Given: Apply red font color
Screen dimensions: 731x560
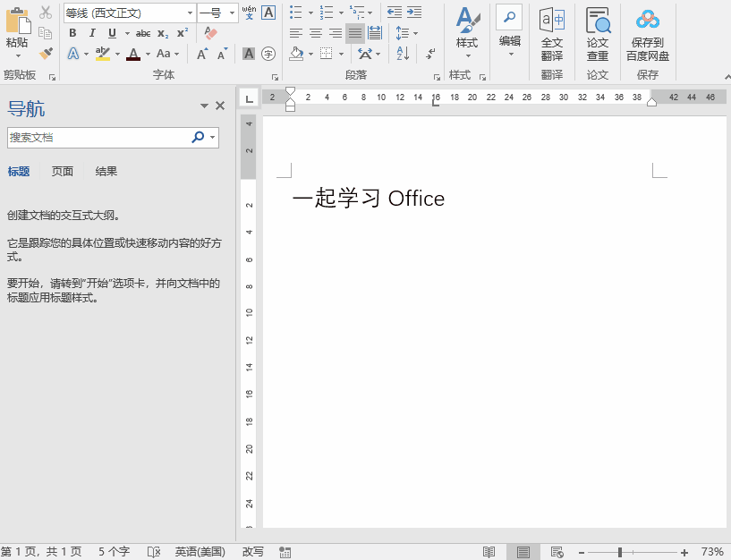Looking at the screenshot, I should [x=133, y=54].
